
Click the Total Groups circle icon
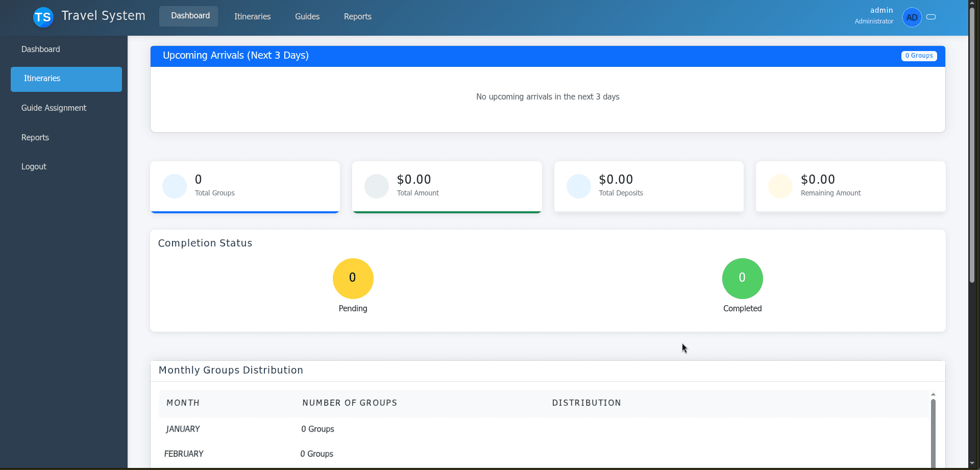(174, 186)
